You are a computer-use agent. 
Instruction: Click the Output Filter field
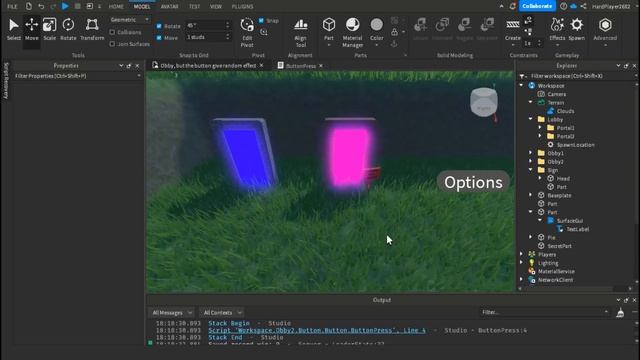[x=545, y=312]
